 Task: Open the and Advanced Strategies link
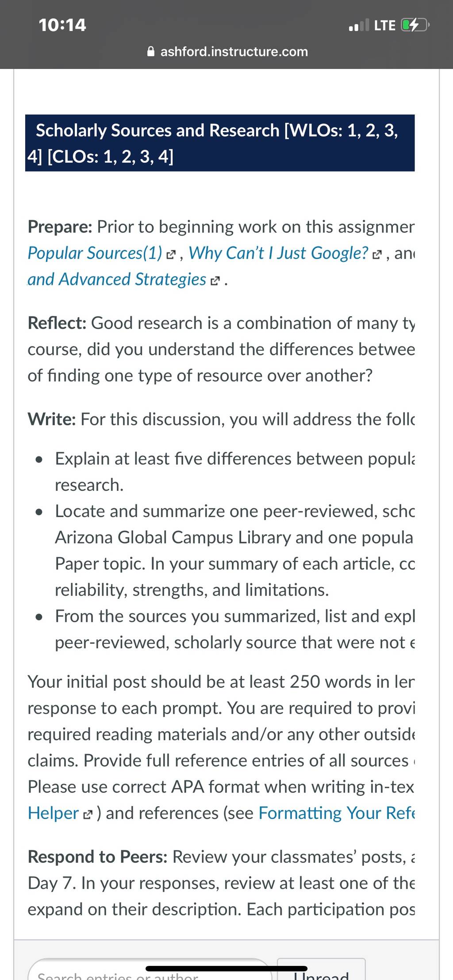point(117,279)
